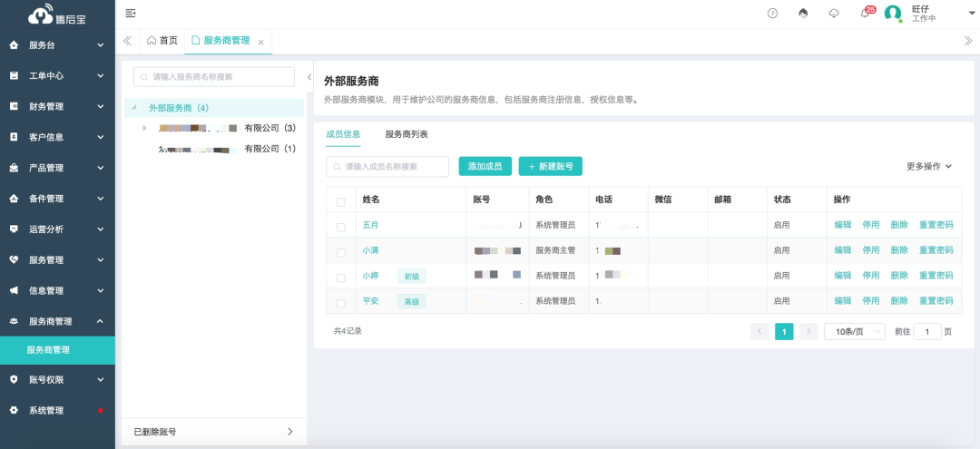
Task: Click the home icon on 首页 tab
Action: 152,41
